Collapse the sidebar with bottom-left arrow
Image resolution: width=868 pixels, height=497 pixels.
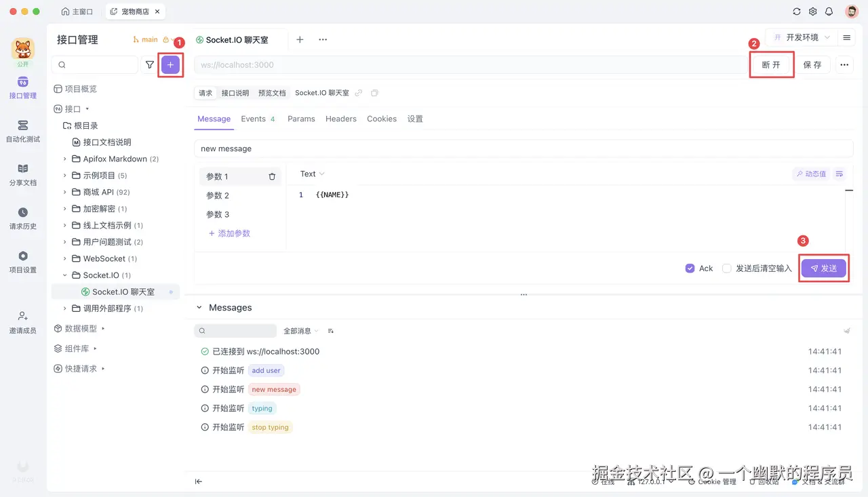pos(199,481)
